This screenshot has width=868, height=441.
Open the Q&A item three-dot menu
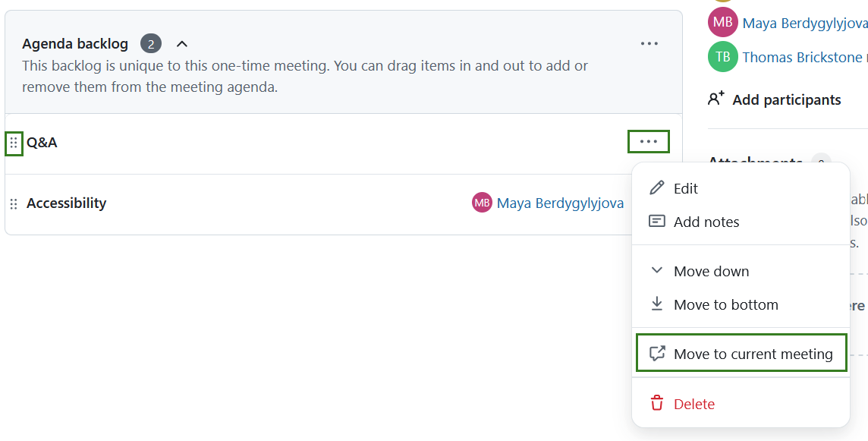pos(649,141)
